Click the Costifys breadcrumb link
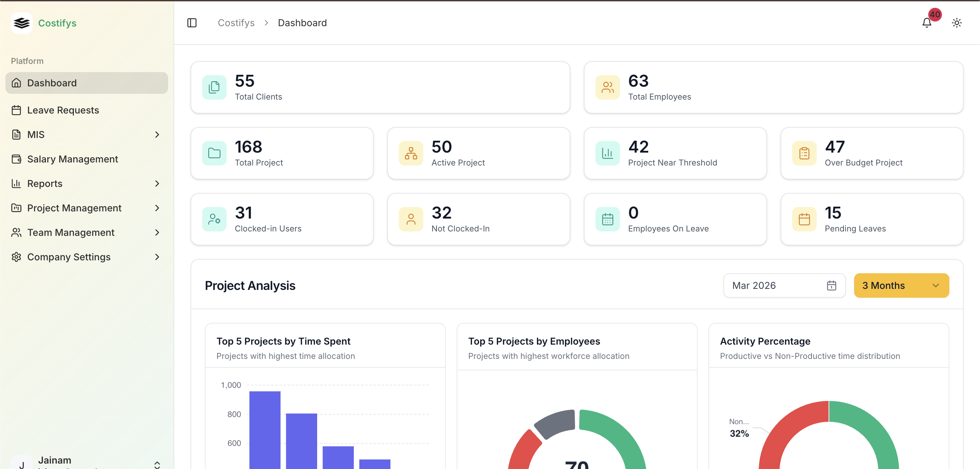Image resolution: width=980 pixels, height=469 pixels. click(236, 23)
